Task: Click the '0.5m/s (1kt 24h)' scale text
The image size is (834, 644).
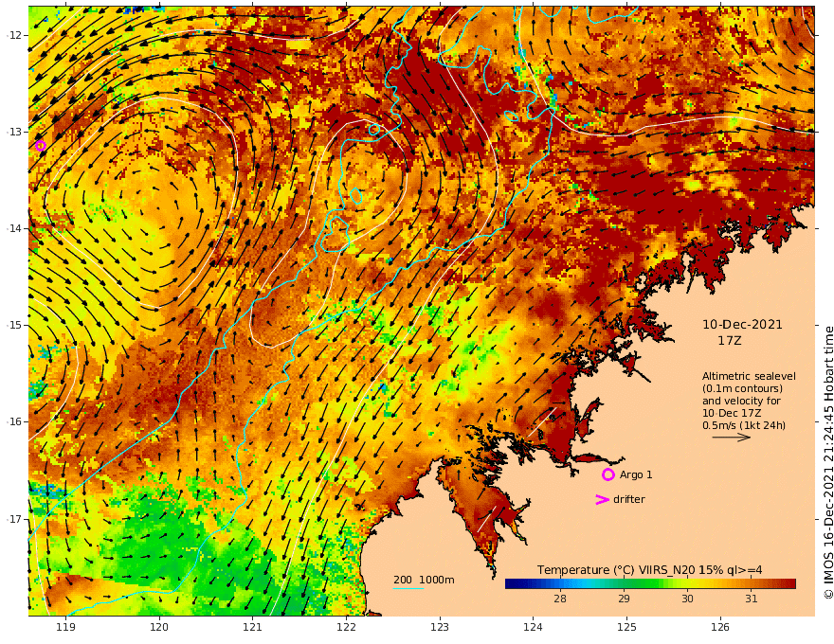Action: click(744, 425)
